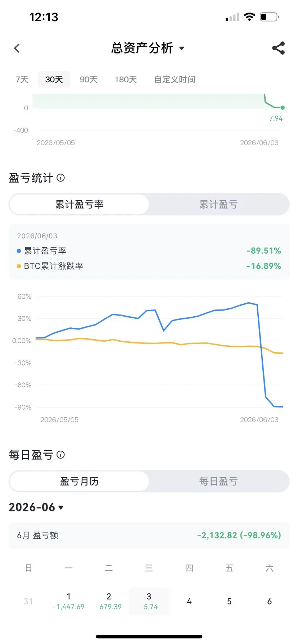Select the 自定义时间 range option
298x644 pixels.
175,79
